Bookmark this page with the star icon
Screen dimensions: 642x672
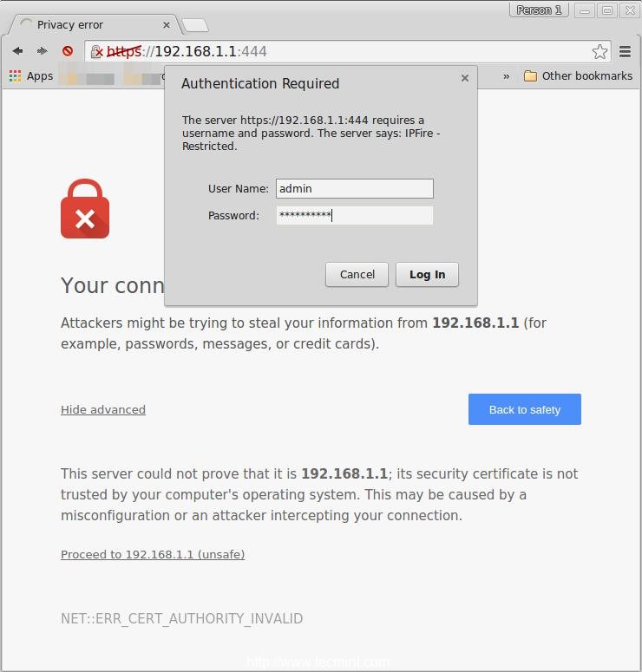pos(599,52)
